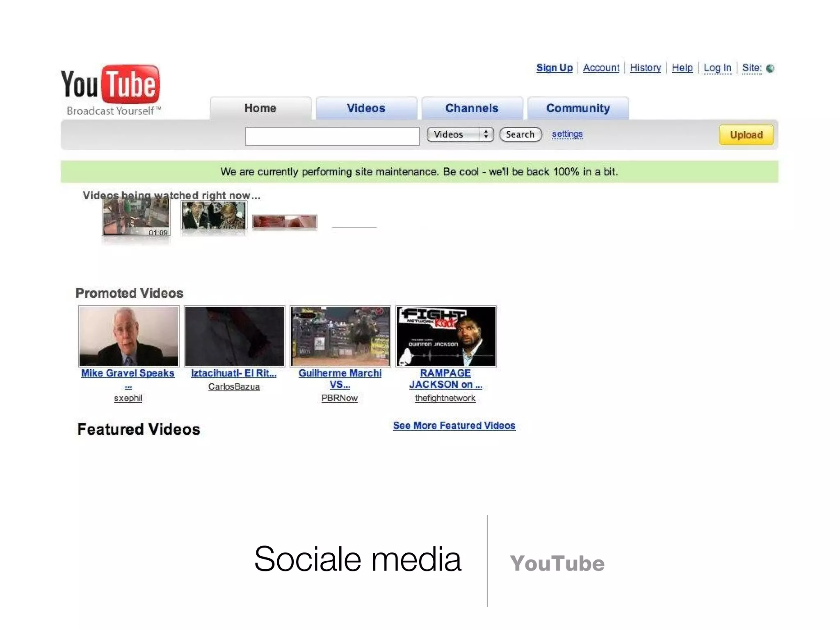Open the History link

click(x=646, y=68)
